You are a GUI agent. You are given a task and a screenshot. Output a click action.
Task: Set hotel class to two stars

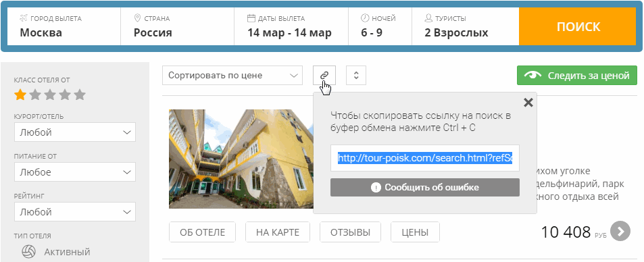click(35, 95)
